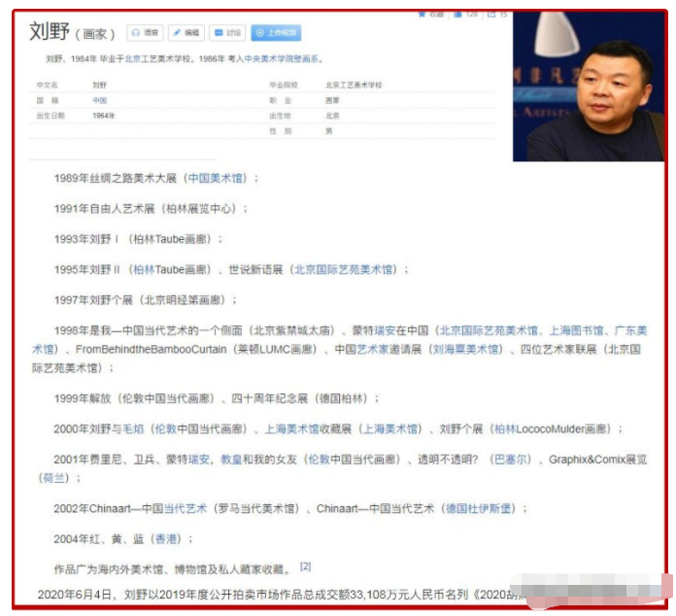Open the 德国杜伊斯堡 link in the 2002 entry

[478, 509]
